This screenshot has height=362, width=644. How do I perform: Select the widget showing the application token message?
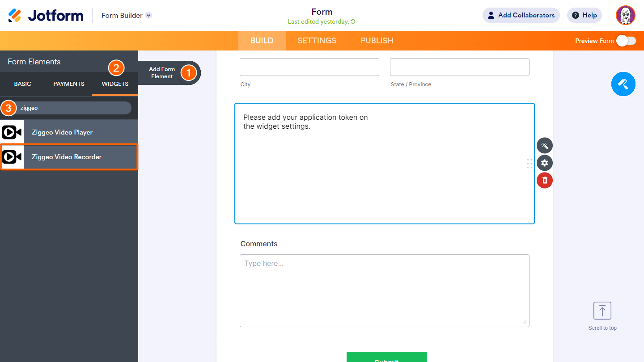tap(385, 164)
